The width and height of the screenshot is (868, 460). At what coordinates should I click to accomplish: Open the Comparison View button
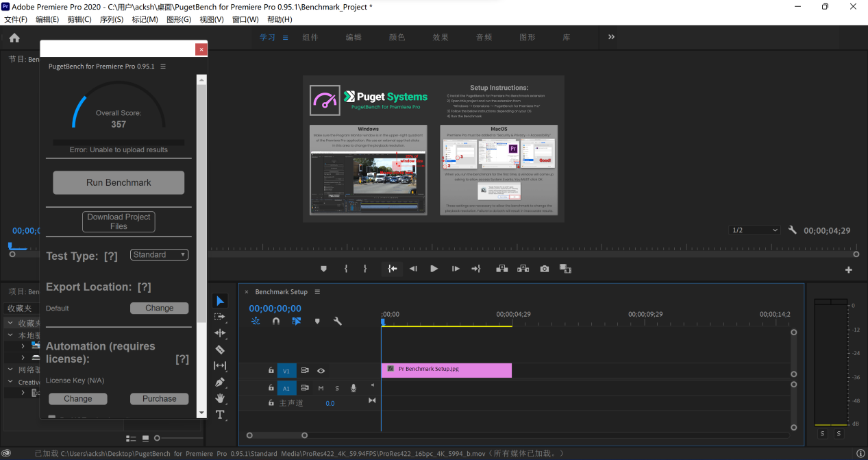pos(565,269)
